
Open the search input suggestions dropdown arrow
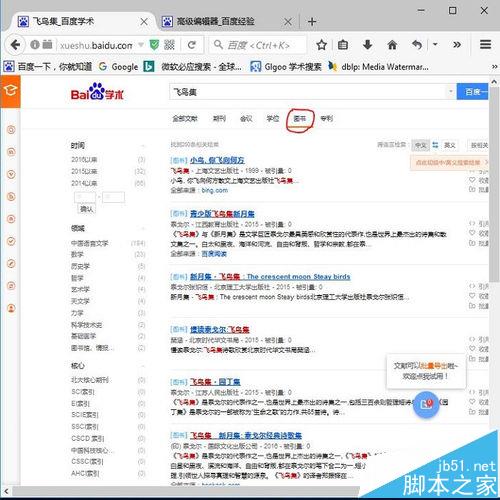click(x=450, y=91)
